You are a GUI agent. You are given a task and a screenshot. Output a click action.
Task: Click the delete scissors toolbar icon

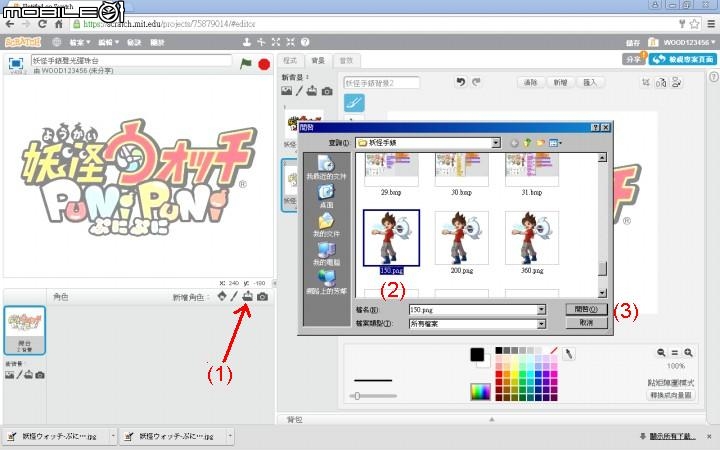click(261, 42)
